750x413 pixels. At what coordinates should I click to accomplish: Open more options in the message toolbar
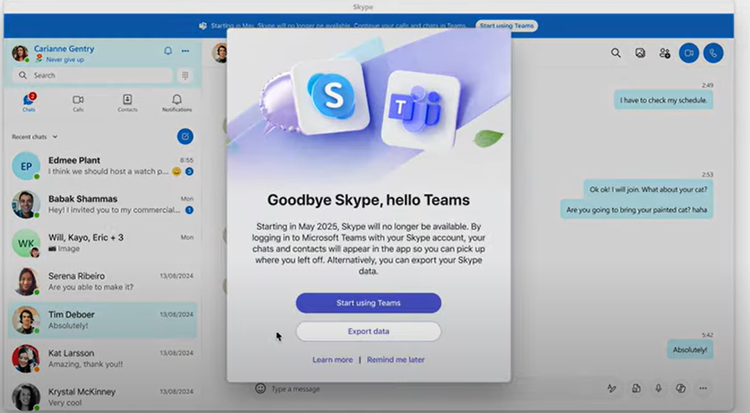click(x=703, y=388)
